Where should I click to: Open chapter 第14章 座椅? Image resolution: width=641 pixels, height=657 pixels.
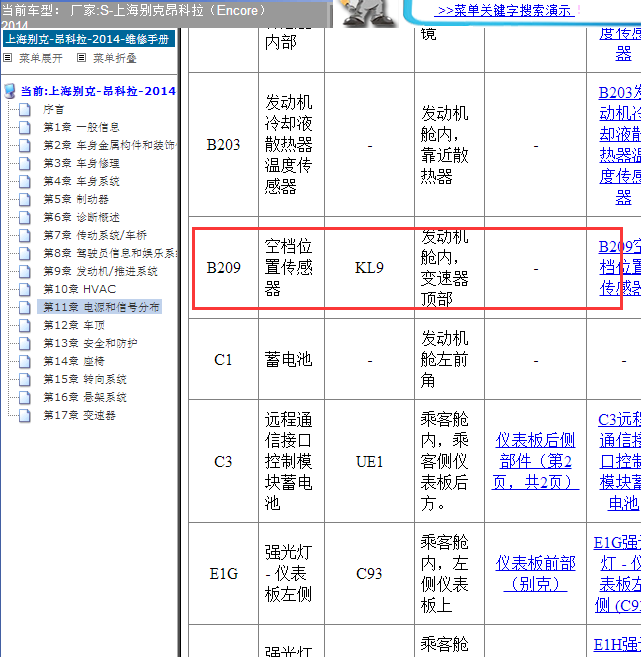point(74,362)
